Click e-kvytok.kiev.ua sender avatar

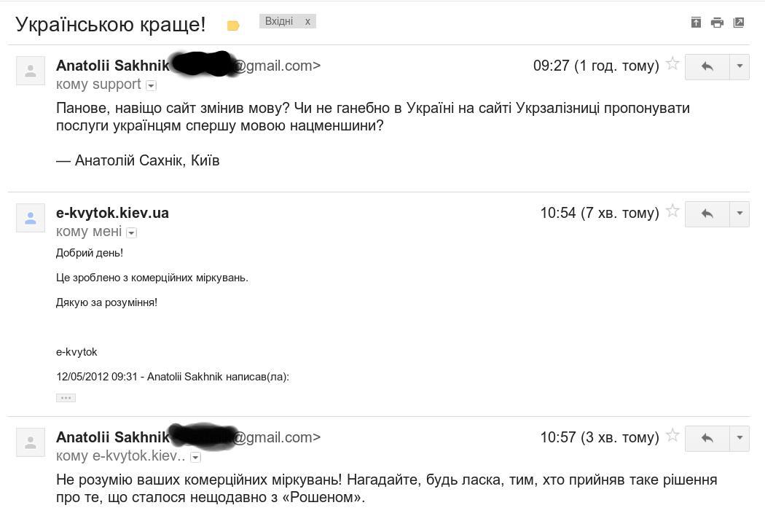pos(31,218)
